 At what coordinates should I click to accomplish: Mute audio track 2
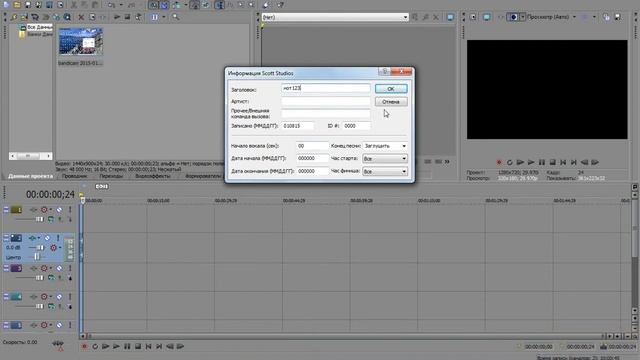point(47,238)
